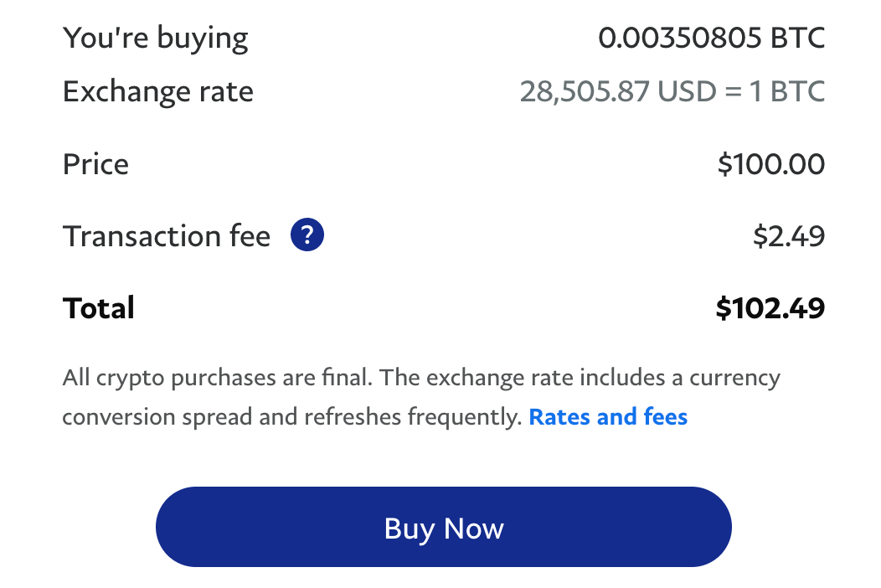
Task: Click the bold Total label
Action: 98,308
